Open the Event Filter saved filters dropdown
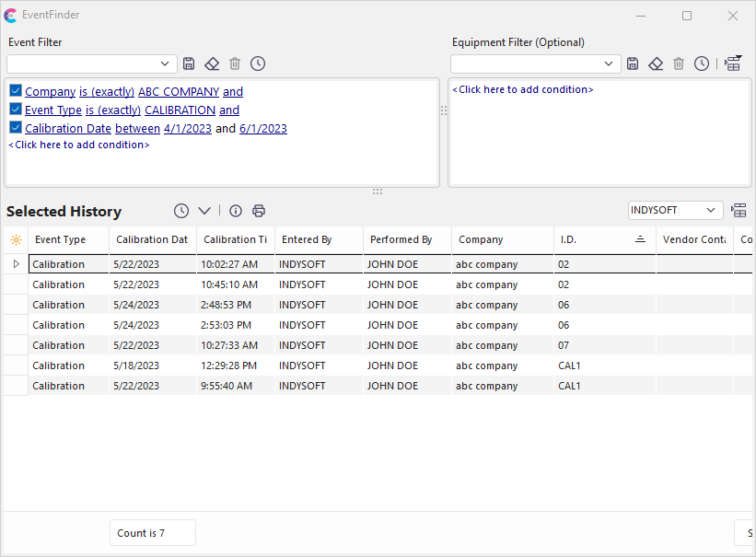 [166, 64]
